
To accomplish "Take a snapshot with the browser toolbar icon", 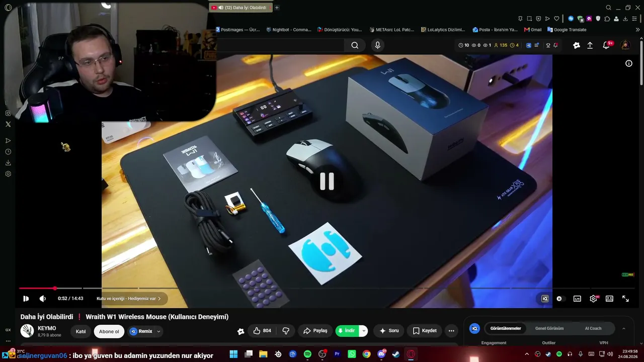I will click(529, 19).
